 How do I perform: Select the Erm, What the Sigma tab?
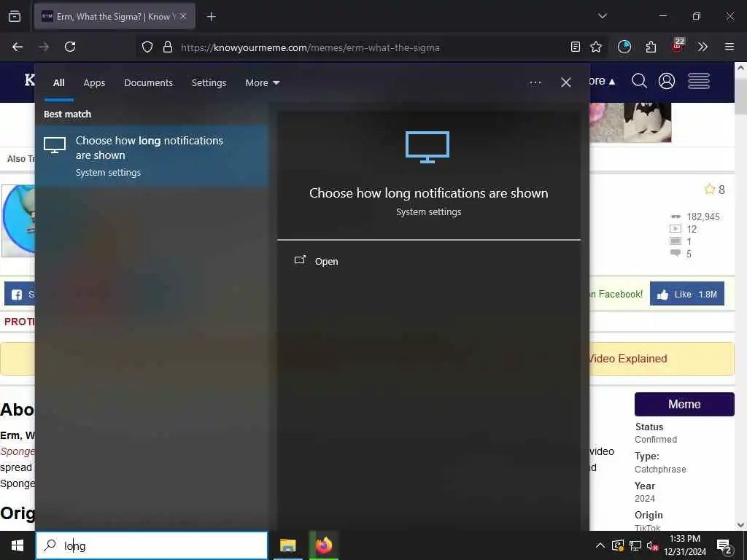(115, 17)
